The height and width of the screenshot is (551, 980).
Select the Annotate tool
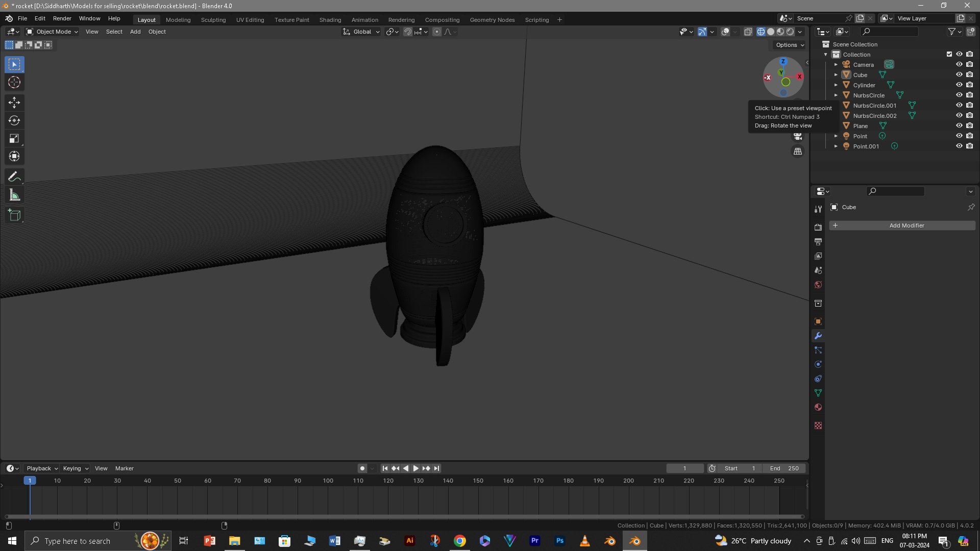pos(14,177)
